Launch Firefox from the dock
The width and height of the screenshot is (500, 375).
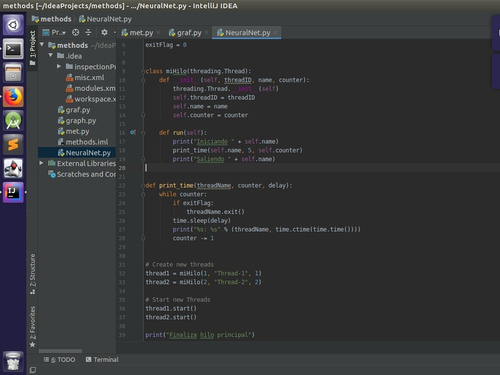tap(13, 97)
